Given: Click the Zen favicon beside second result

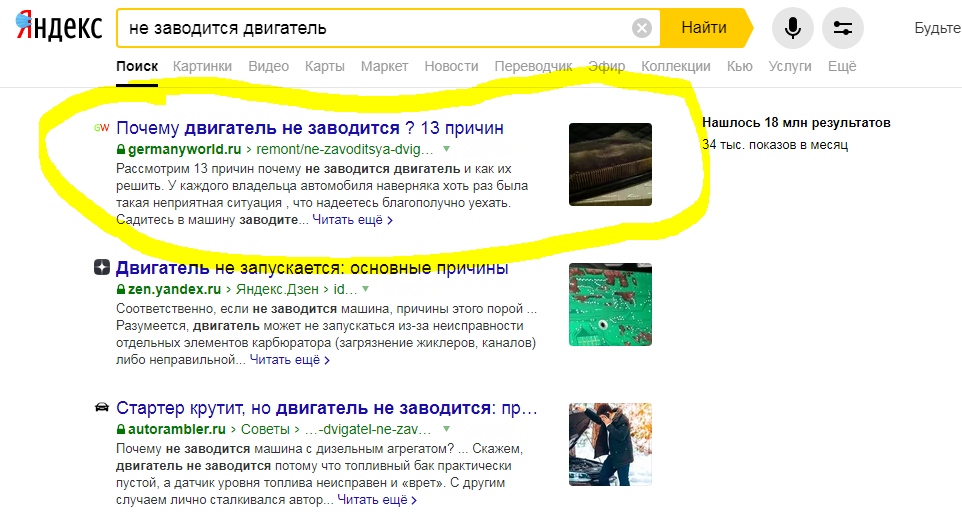Looking at the screenshot, I should point(102,267).
